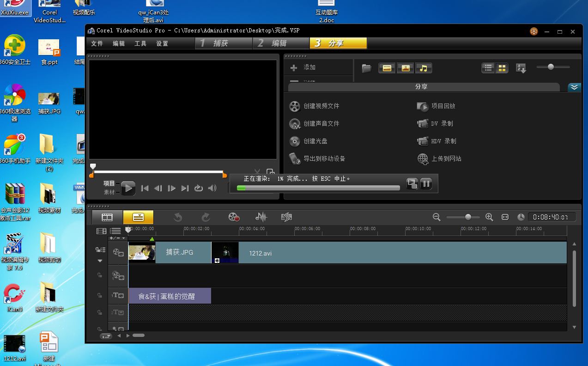Open the File (文件) menu

coord(97,43)
